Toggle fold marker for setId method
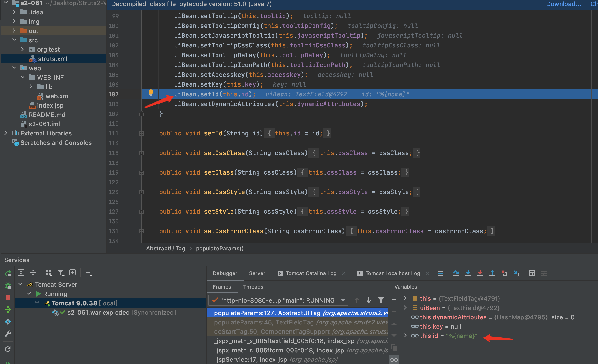Screen dimensions: 598x364 [x=142, y=133]
